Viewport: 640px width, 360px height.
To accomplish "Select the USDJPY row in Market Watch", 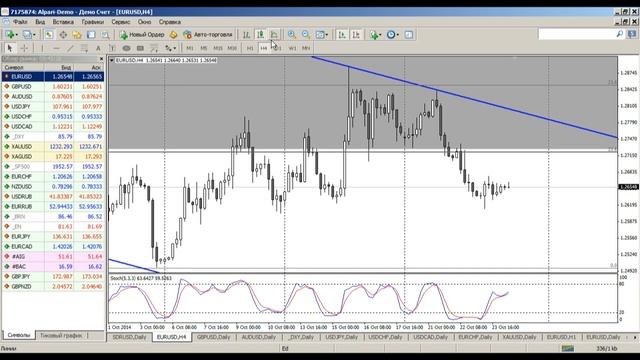I will tap(53, 107).
